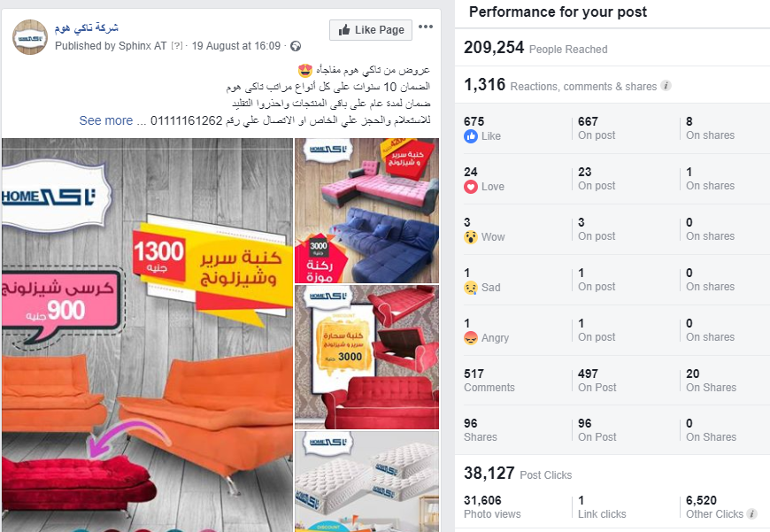
Task: Click info icon beside Reactions, comments & shares
Action: pyautogui.click(x=666, y=86)
